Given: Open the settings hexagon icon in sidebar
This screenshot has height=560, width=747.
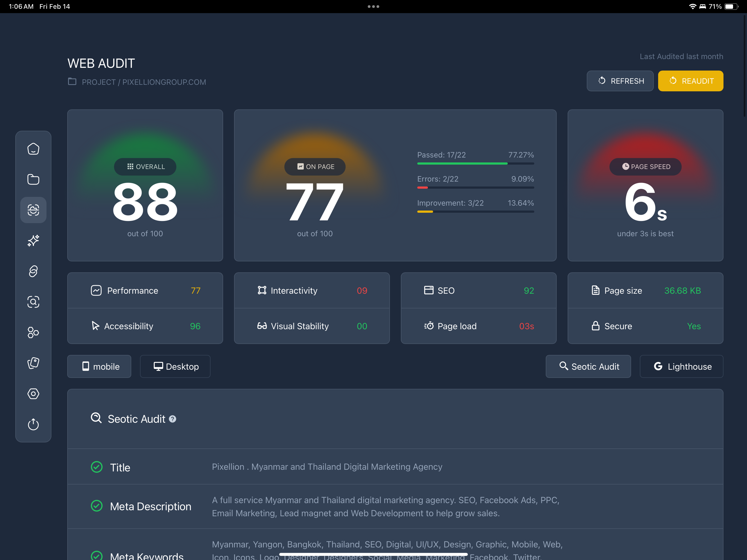Looking at the screenshot, I should point(33,393).
